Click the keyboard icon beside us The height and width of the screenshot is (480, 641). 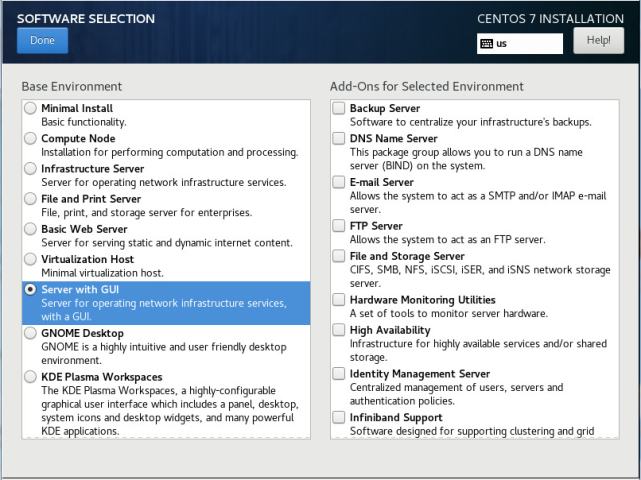coord(486,44)
